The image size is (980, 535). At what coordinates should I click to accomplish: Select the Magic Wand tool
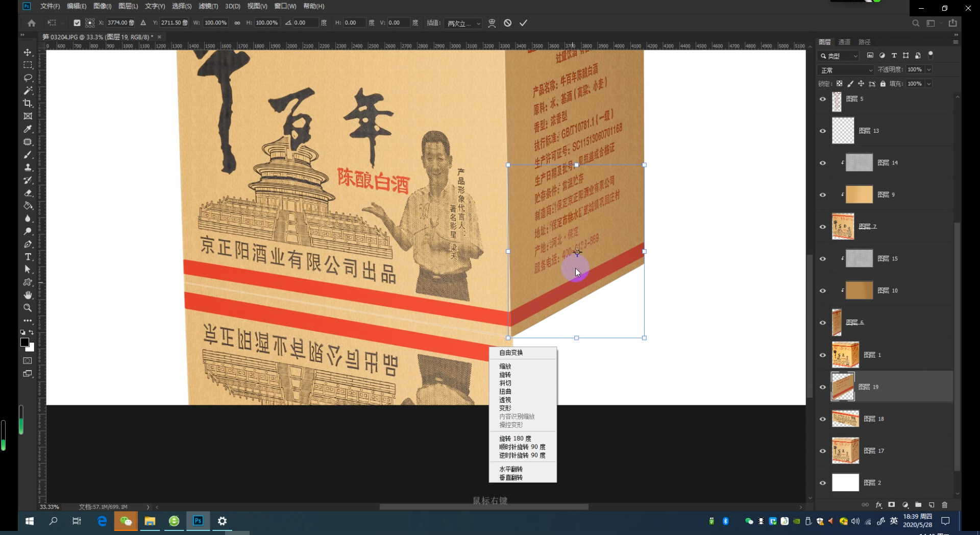pos(28,91)
